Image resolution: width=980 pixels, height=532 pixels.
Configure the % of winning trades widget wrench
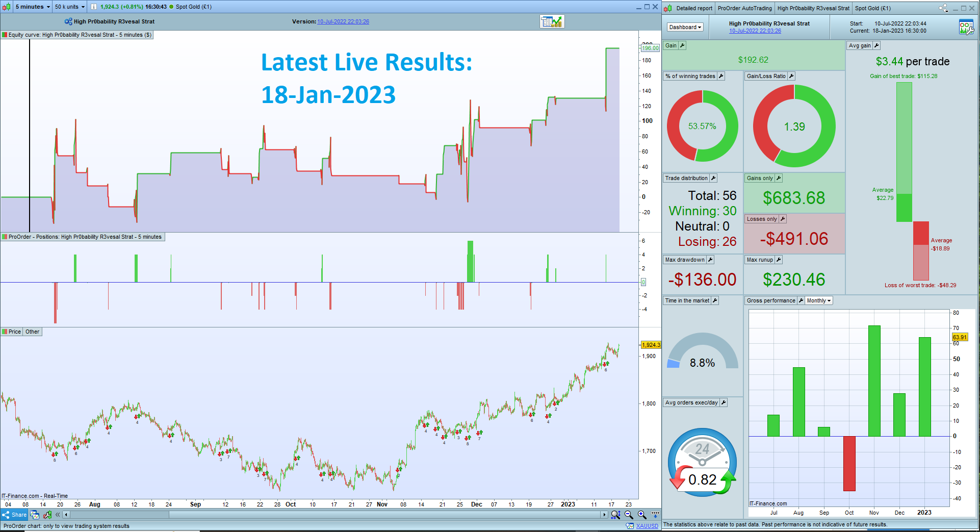(x=721, y=76)
